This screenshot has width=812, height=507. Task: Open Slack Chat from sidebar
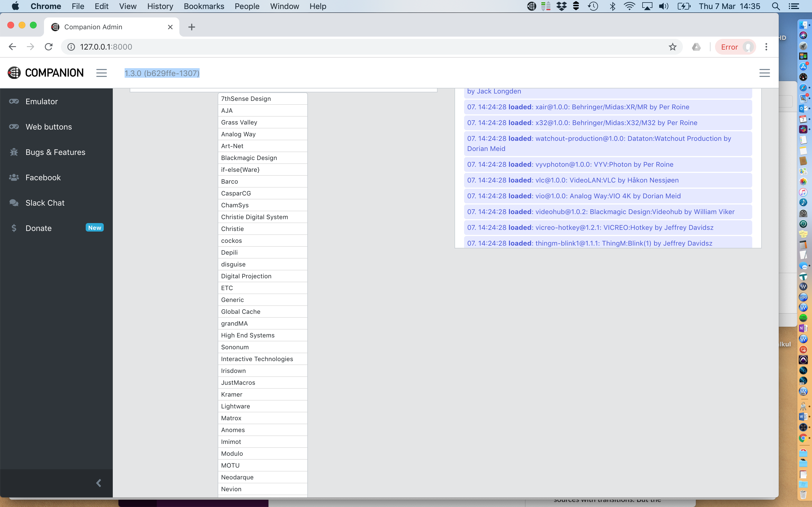pos(45,203)
